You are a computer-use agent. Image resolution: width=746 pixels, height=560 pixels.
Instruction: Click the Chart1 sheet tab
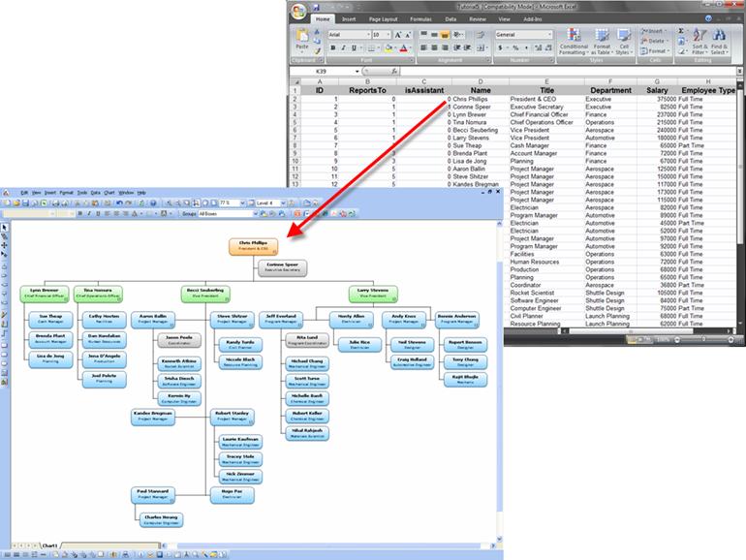pos(48,545)
